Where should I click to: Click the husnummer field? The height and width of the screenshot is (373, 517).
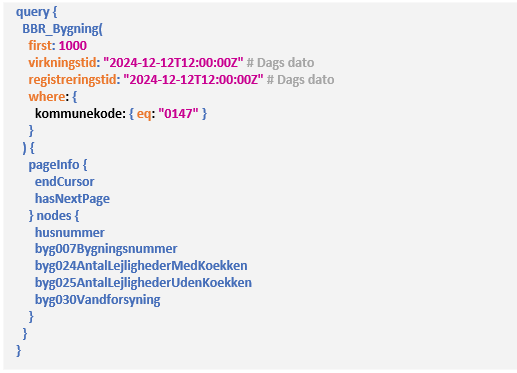point(70,233)
